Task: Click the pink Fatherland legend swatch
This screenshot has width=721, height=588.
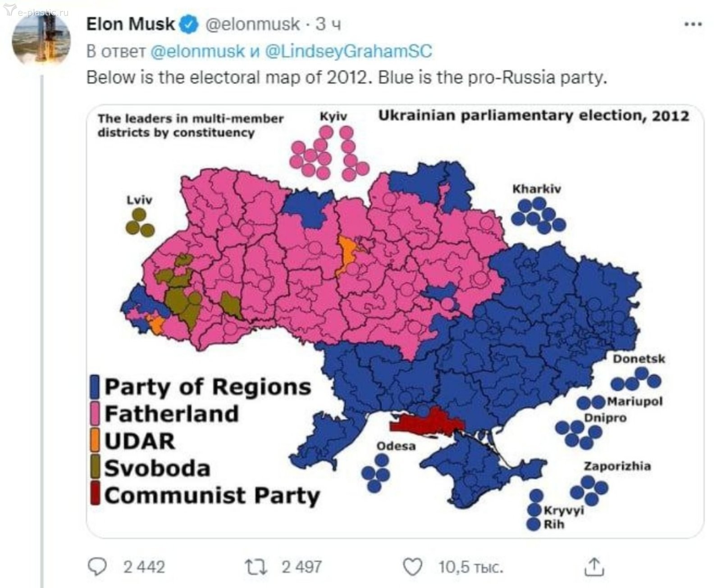Action: click(95, 414)
